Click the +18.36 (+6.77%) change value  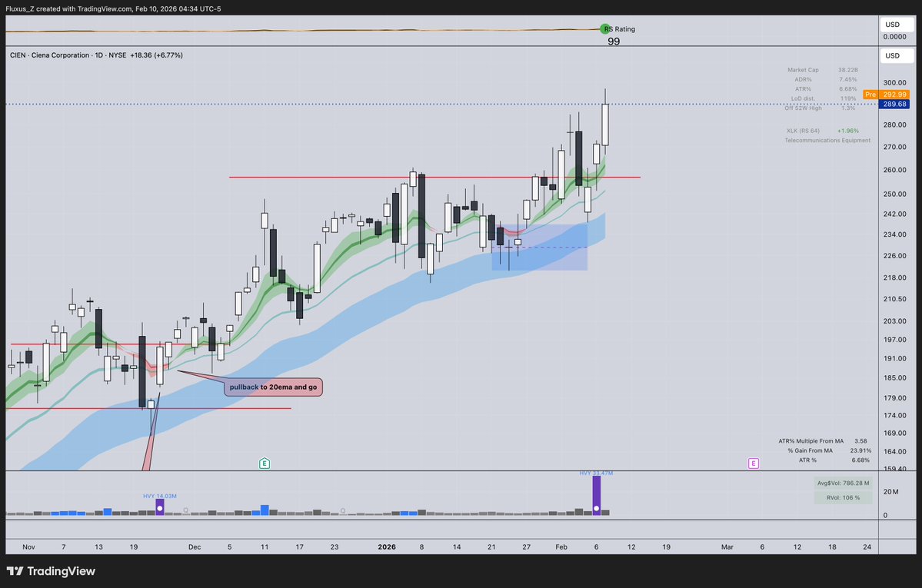coord(156,55)
